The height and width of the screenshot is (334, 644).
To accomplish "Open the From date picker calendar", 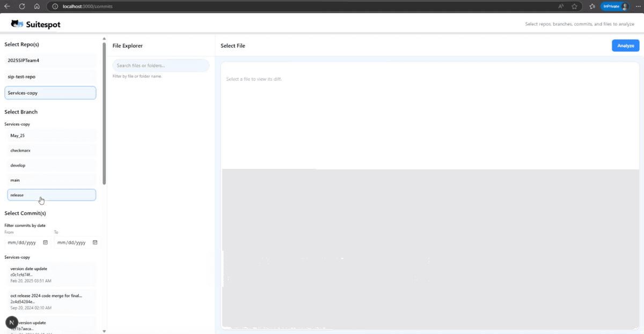I will coord(45,242).
